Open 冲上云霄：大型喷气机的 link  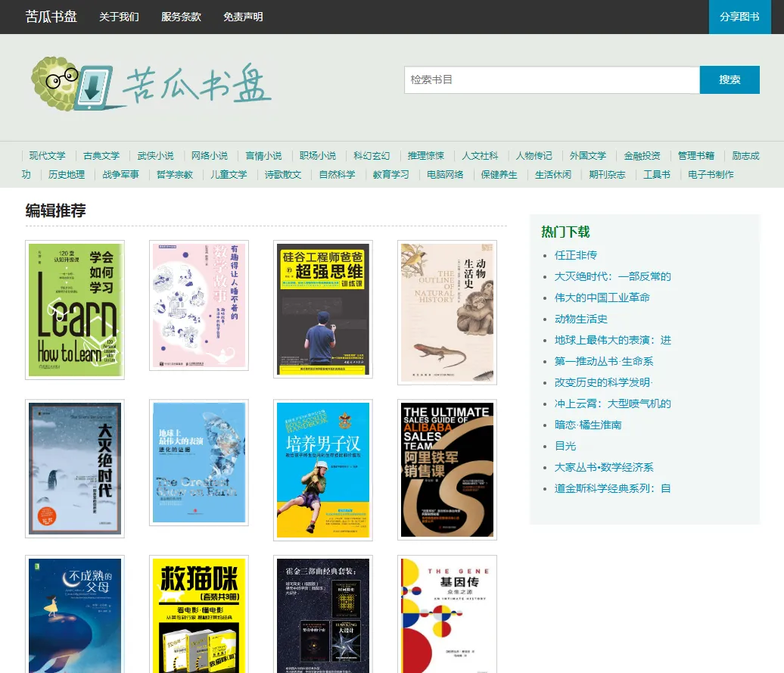612,403
